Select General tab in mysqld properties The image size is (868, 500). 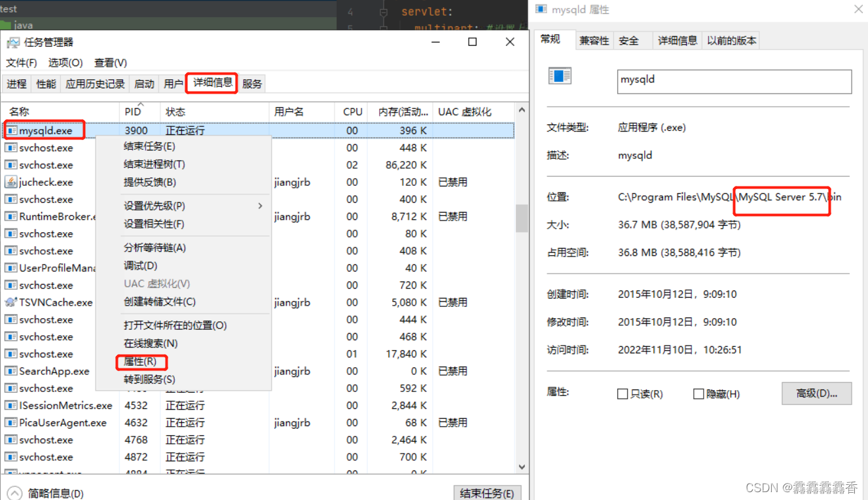[551, 39]
